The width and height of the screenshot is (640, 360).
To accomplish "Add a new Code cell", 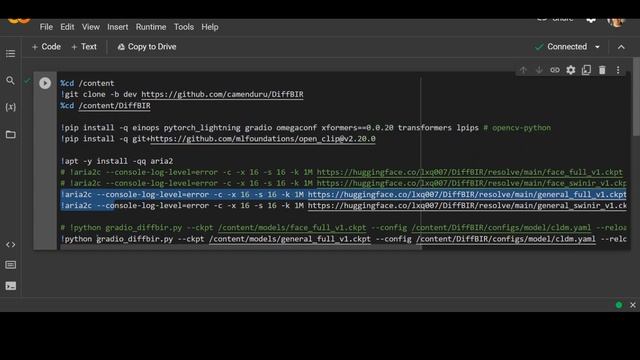I will pyautogui.click(x=46, y=47).
